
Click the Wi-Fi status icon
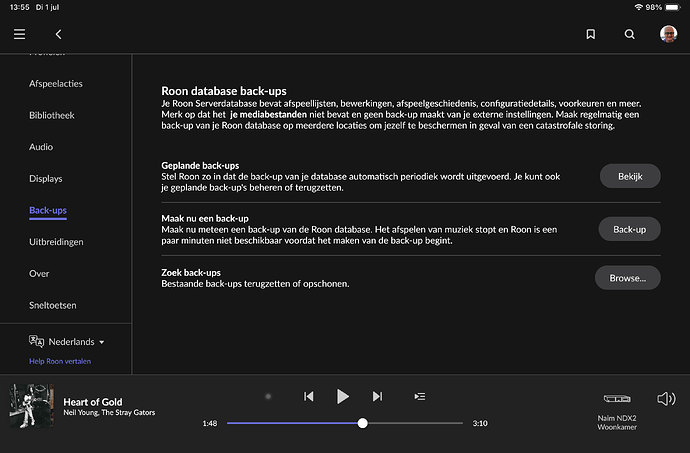[639, 7]
